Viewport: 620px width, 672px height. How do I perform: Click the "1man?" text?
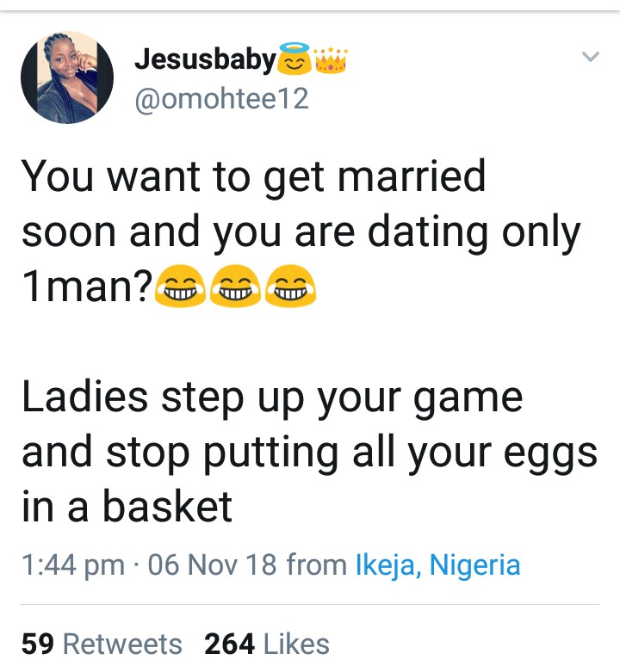[86, 289]
